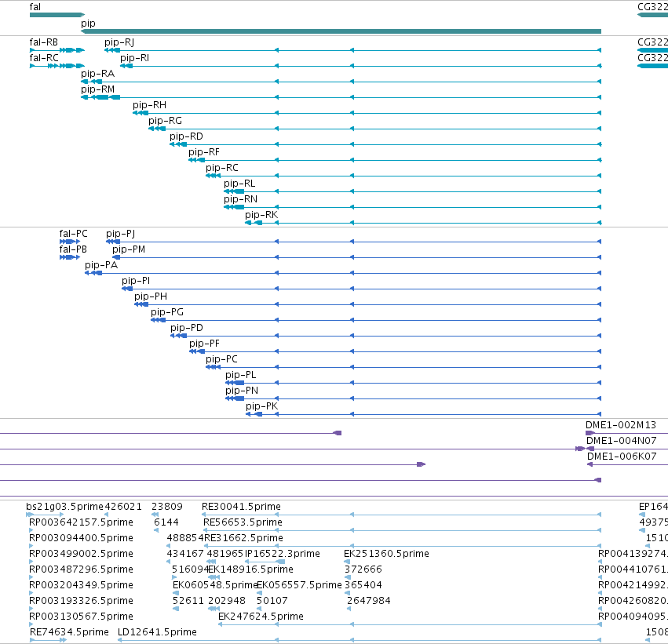Select protein pip-PA

[101, 265]
